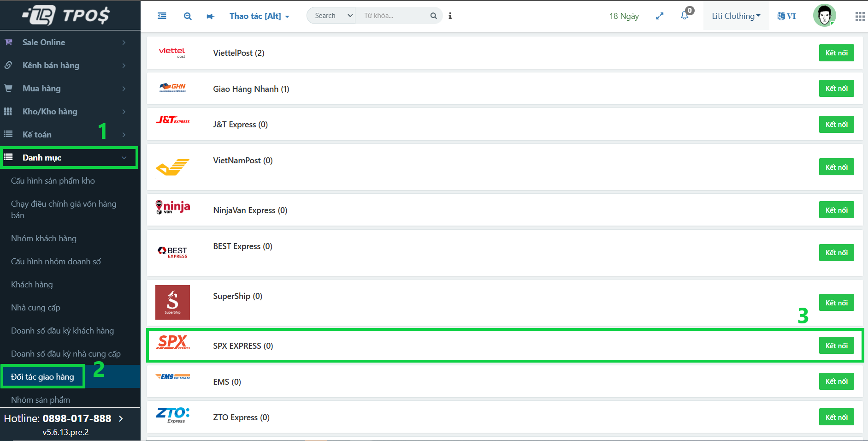Click version v5.6.13.pre.2 text
868x441 pixels.
point(65,432)
